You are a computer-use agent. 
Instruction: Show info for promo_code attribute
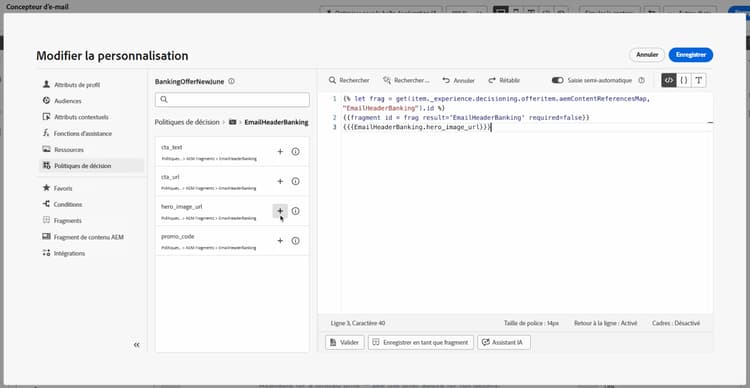296,241
